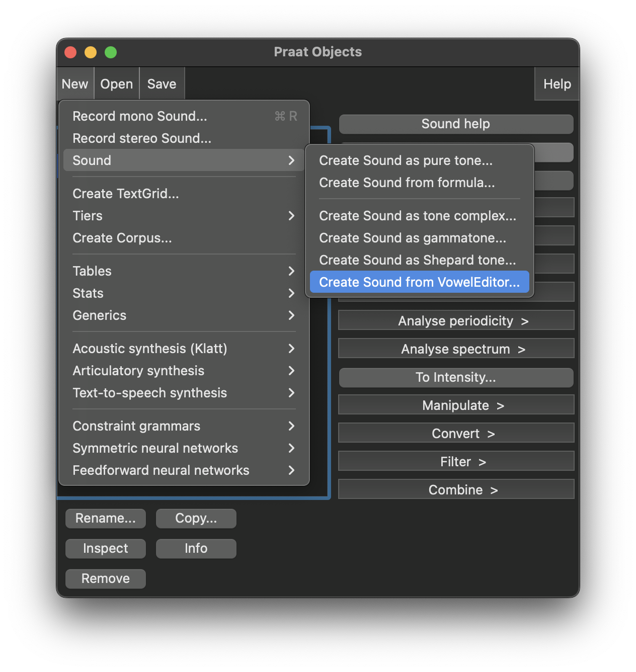
Task: Expand the Tiers submenu
Action: [184, 216]
